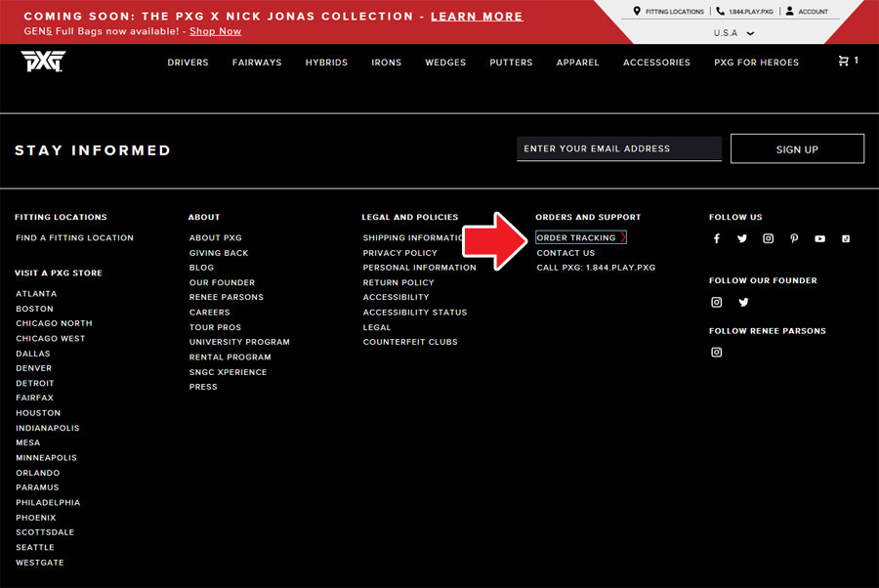Select the Chicago West store link
This screenshot has height=588, width=879.
pos(51,339)
